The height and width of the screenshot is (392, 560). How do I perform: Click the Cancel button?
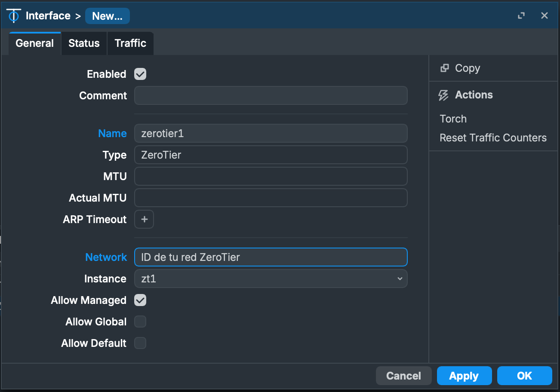[403, 376]
